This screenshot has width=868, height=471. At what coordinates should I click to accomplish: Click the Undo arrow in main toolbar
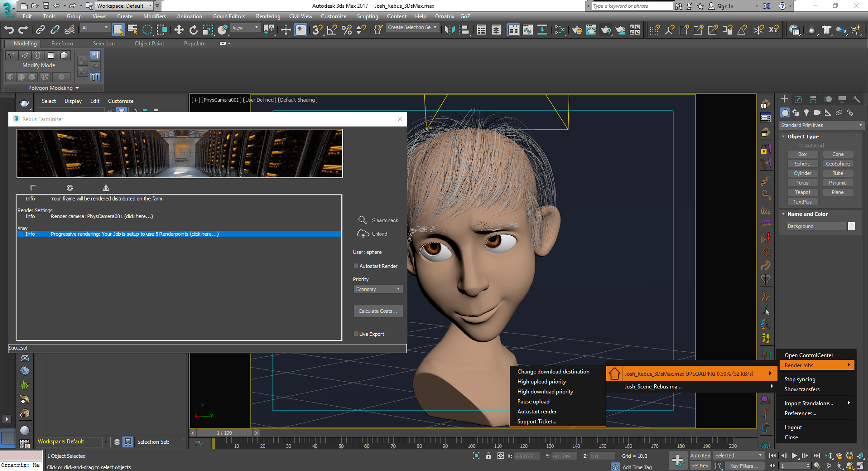[x=9, y=30]
